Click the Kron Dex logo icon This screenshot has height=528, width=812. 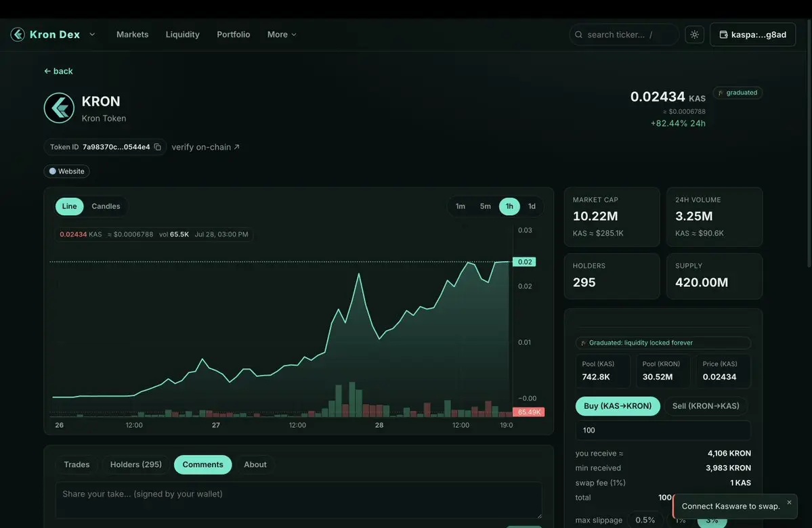(18, 35)
